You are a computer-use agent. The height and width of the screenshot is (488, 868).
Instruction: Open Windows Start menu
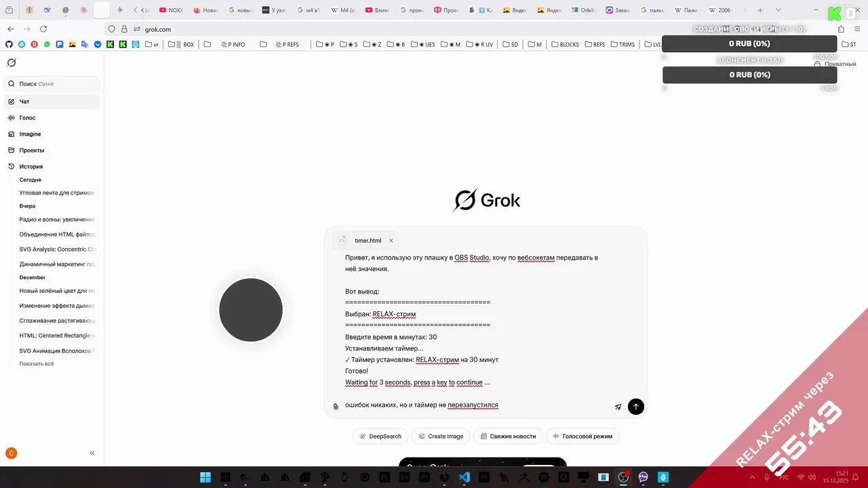(x=205, y=477)
